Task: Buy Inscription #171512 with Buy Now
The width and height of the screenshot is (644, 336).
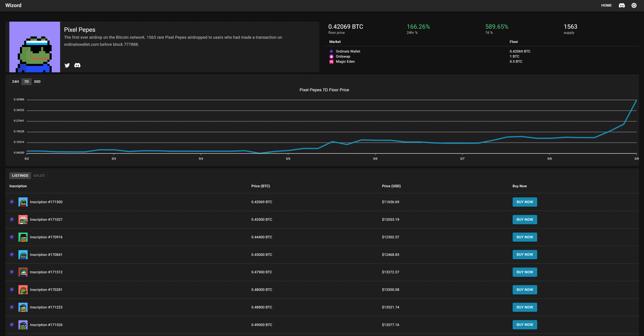Action: 525,272
